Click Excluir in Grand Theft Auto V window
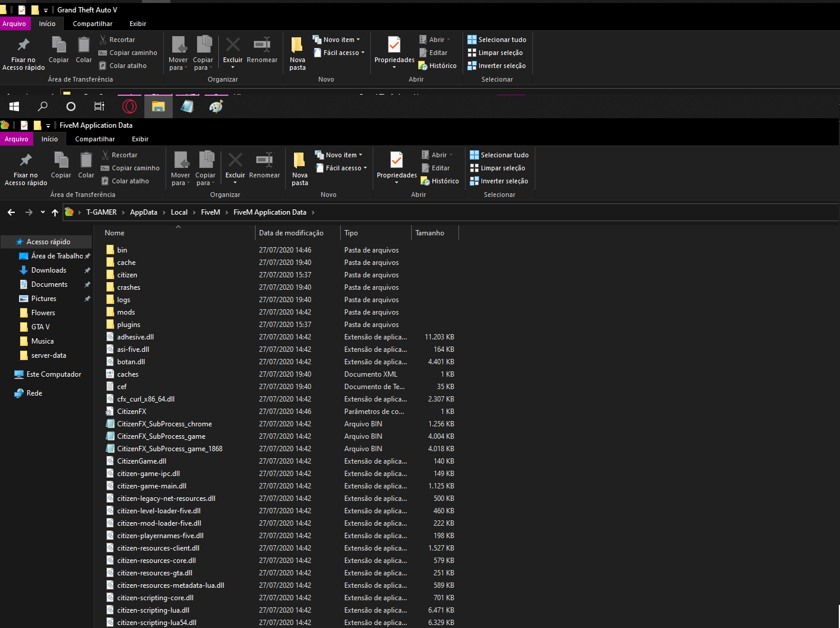Viewport: 840px width, 628px height. click(x=232, y=53)
